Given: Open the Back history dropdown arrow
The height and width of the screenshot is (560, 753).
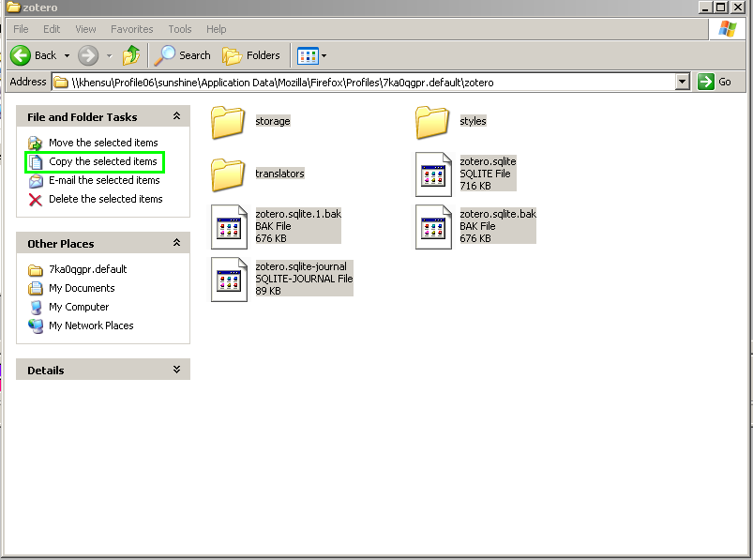Looking at the screenshot, I should (67, 55).
